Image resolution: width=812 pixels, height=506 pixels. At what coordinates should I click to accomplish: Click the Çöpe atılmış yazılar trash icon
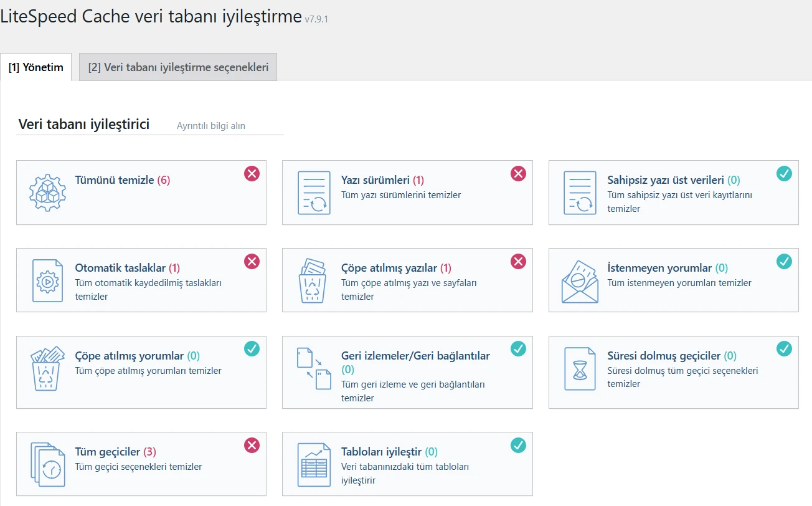[313, 280]
